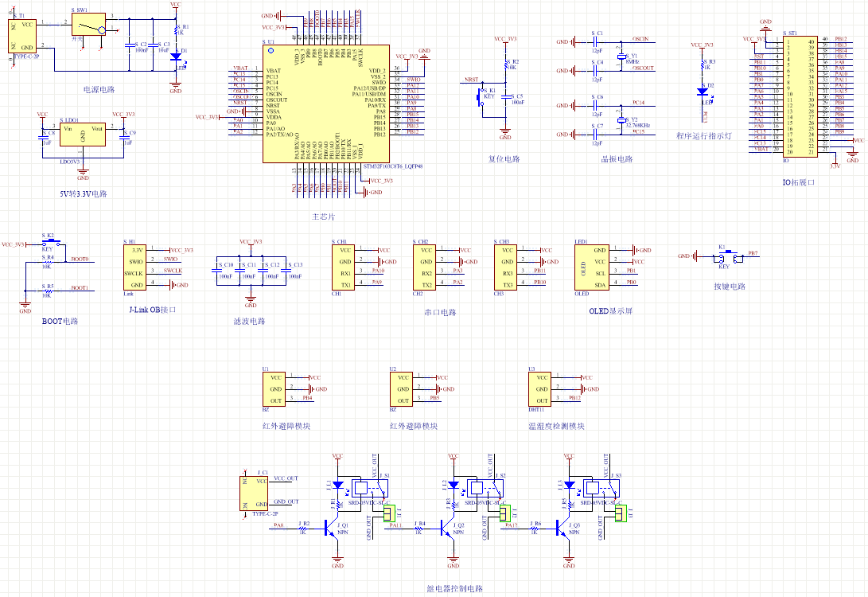This screenshot has height=597, width=868.
Task: Select the S_CH2 serial connector
Action: tap(424, 267)
